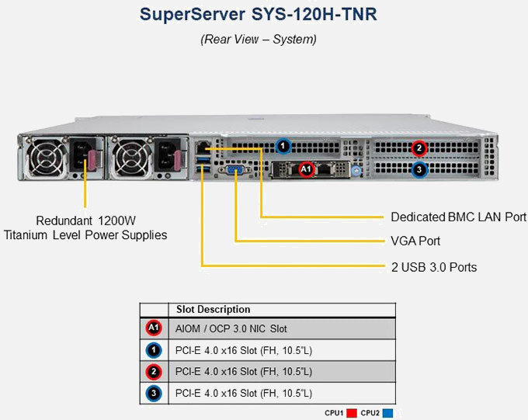Click the number 1 badge in the slot table
This screenshot has height=420, width=528.
point(154,350)
